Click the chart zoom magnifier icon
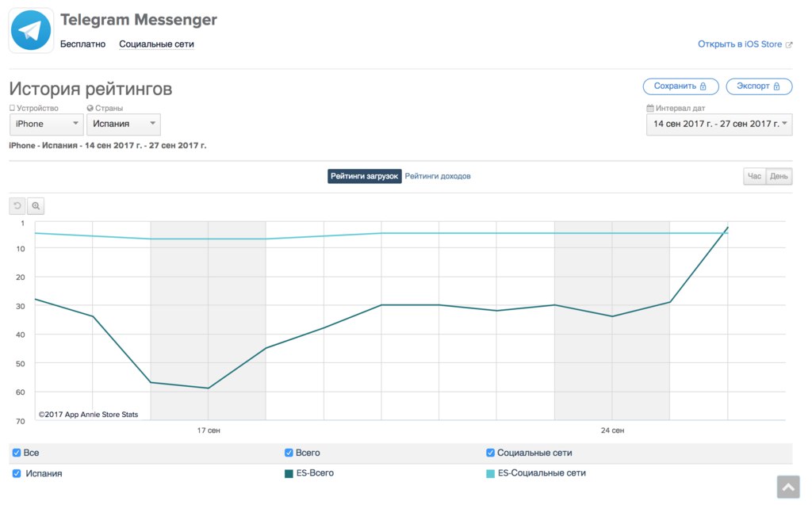This screenshot has width=812, height=505. [36, 206]
